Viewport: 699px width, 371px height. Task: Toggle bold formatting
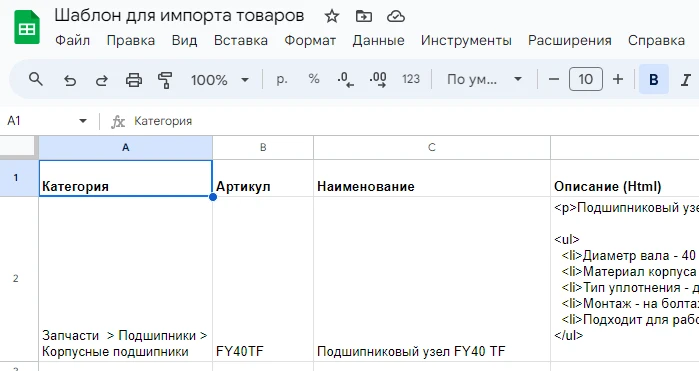(654, 79)
